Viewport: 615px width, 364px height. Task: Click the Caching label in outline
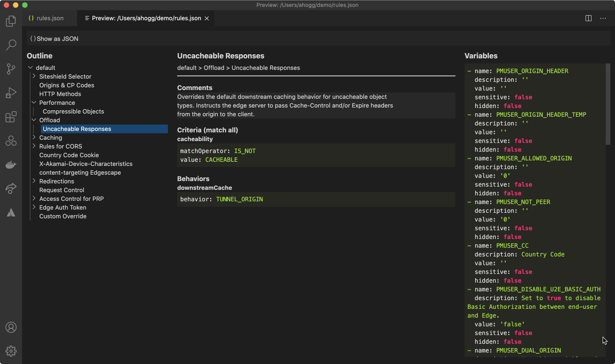(51, 137)
